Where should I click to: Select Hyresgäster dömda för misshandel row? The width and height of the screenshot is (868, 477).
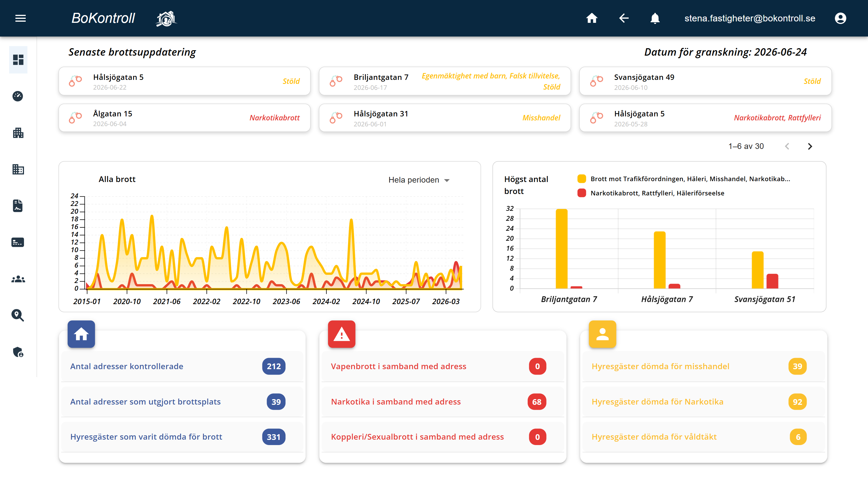click(704, 366)
